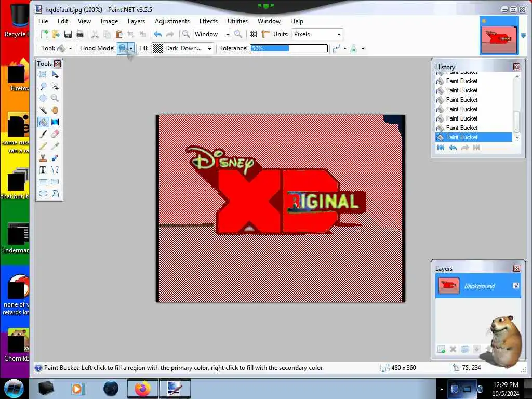Add new layer in Layers panel
The width and height of the screenshot is (532, 399).
click(441, 349)
